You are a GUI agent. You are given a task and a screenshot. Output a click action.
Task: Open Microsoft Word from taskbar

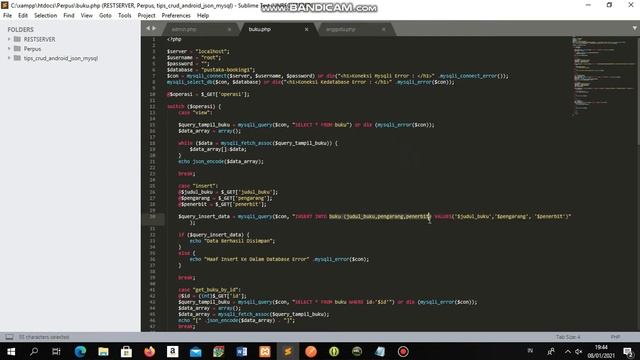tap(242, 351)
